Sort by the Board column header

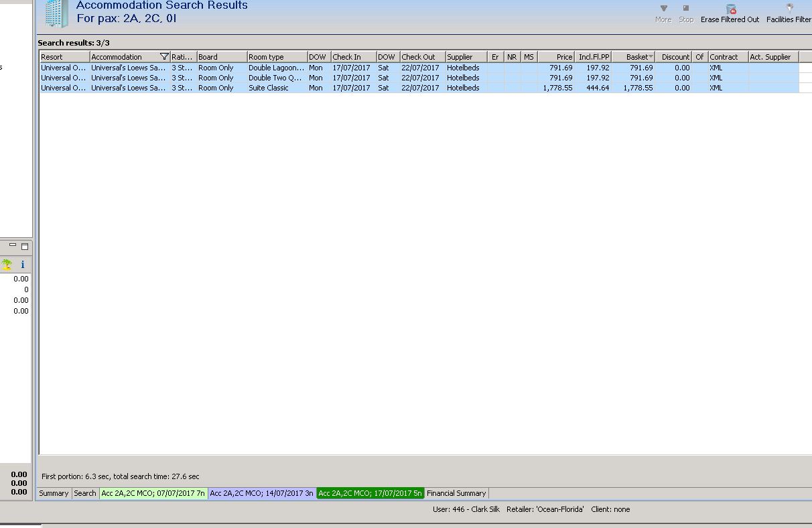click(x=222, y=57)
